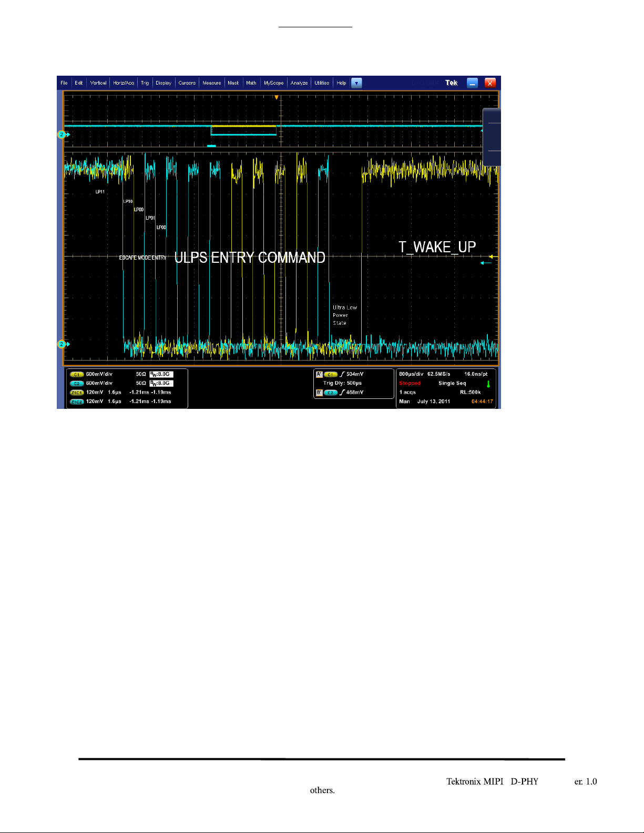Open the Display menu
The image size is (644, 833).
163,83
